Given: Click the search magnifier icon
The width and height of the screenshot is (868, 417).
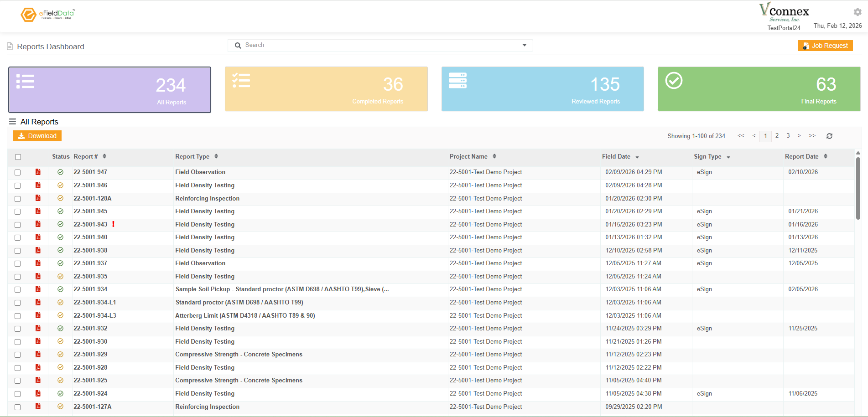Looking at the screenshot, I should [x=238, y=45].
